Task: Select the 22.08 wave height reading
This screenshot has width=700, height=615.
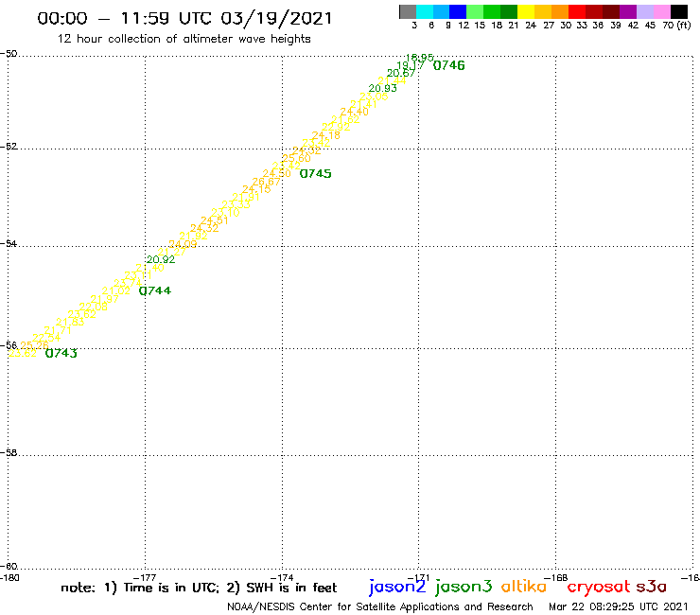Action: pos(94,307)
